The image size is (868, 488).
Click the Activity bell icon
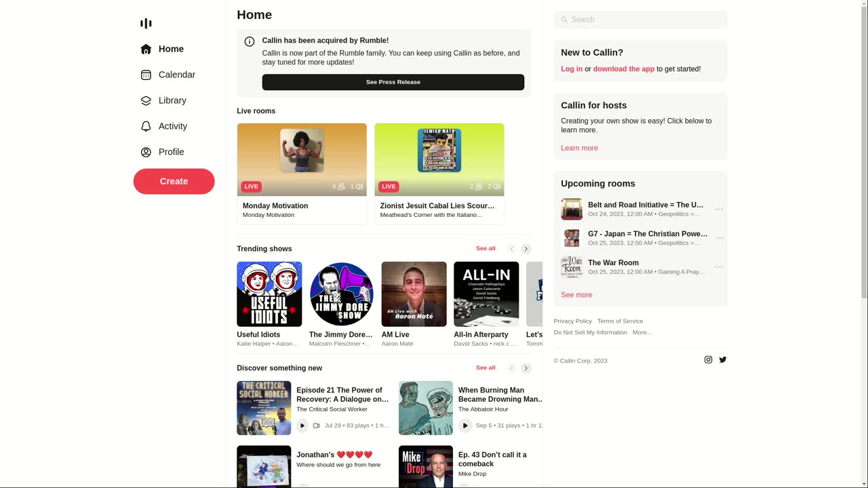point(146,126)
